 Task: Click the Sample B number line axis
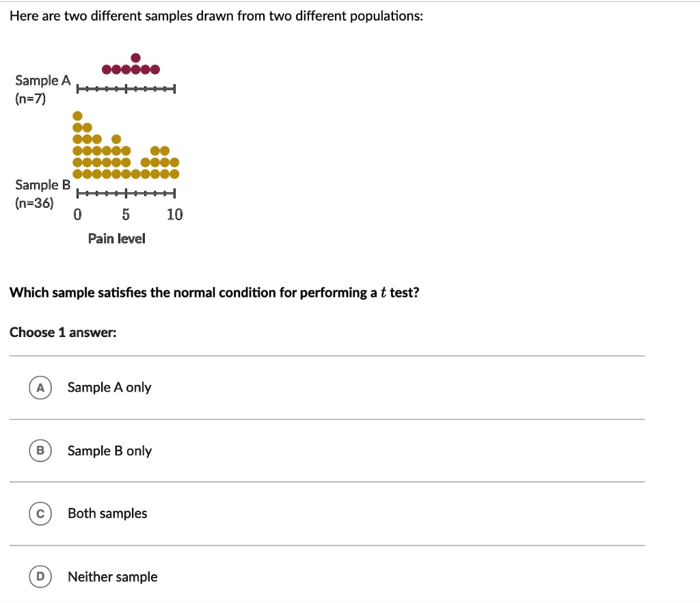coord(126,193)
